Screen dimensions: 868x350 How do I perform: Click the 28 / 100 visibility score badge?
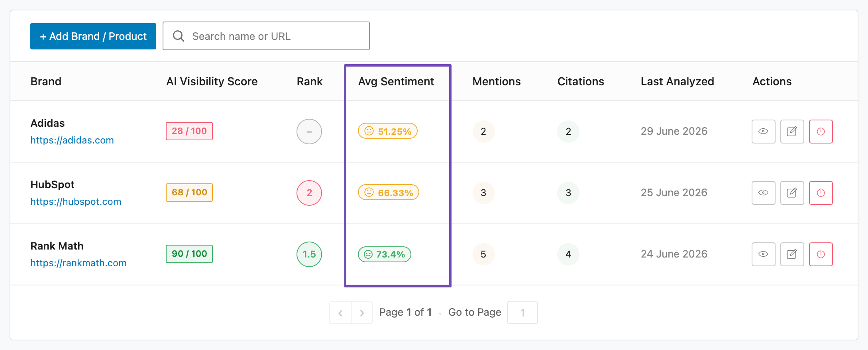click(189, 131)
